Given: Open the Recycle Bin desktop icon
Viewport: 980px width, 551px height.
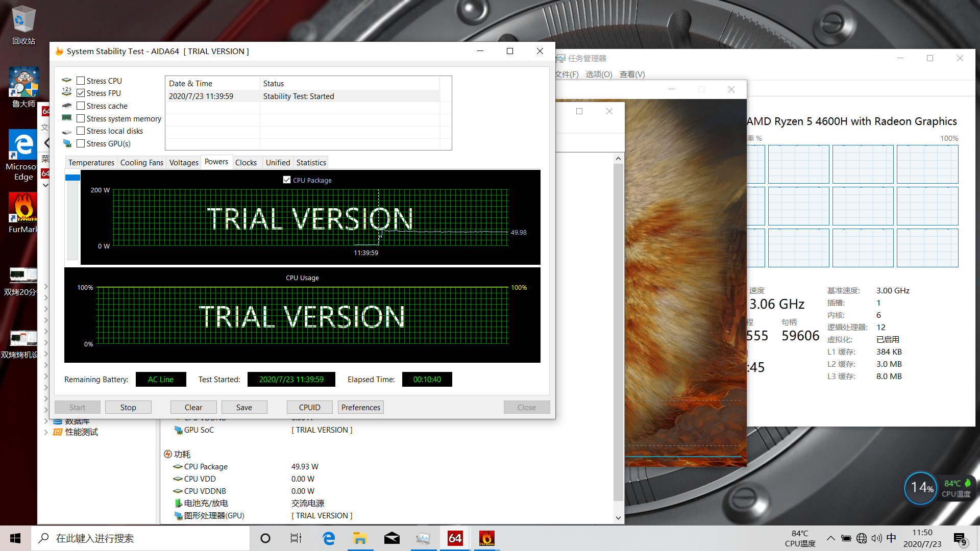Looking at the screenshot, I should coord(23,24).
